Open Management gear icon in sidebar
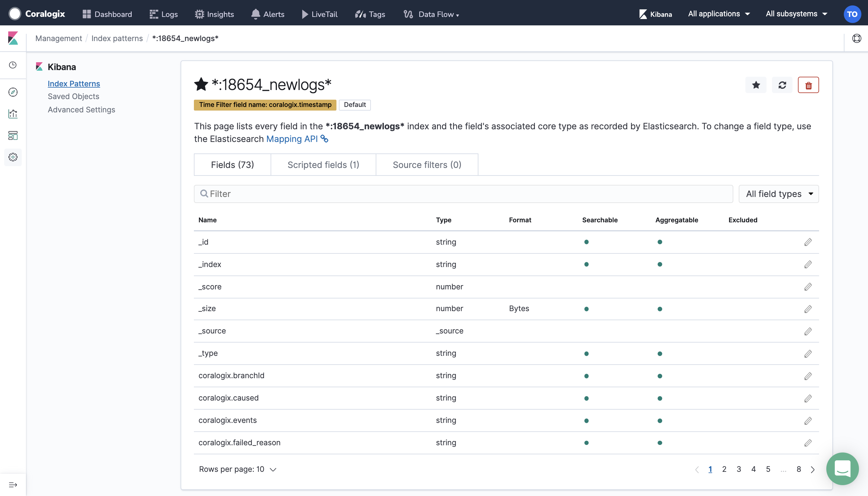 13,157
